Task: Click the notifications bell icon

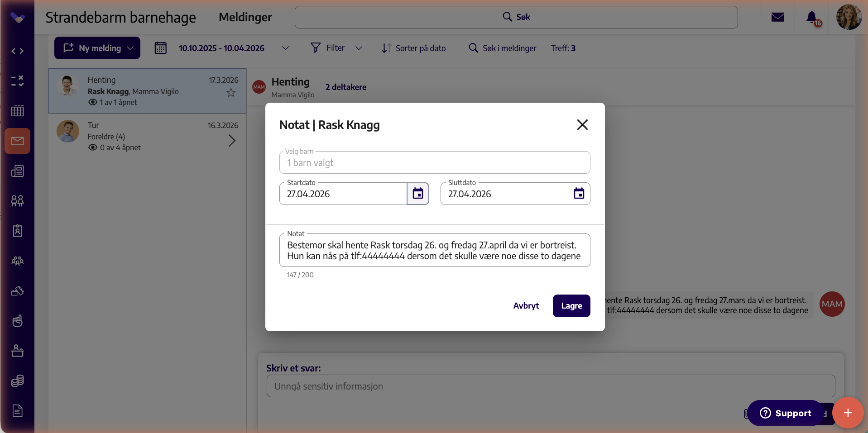Action: point(812,17)
